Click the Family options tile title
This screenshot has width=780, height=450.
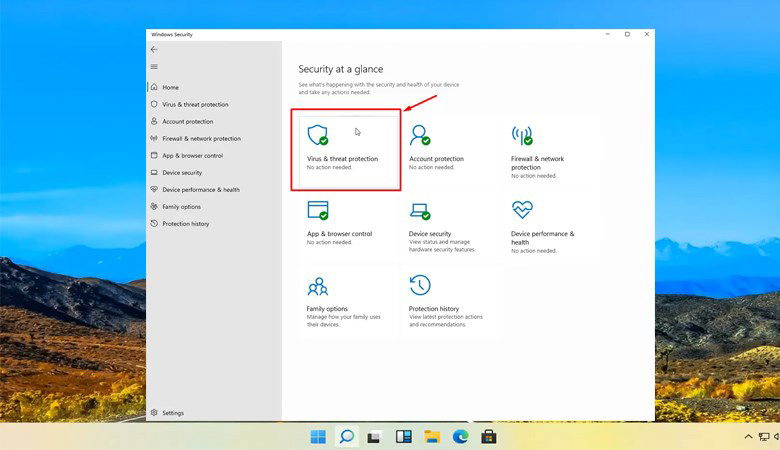point(327,309)
